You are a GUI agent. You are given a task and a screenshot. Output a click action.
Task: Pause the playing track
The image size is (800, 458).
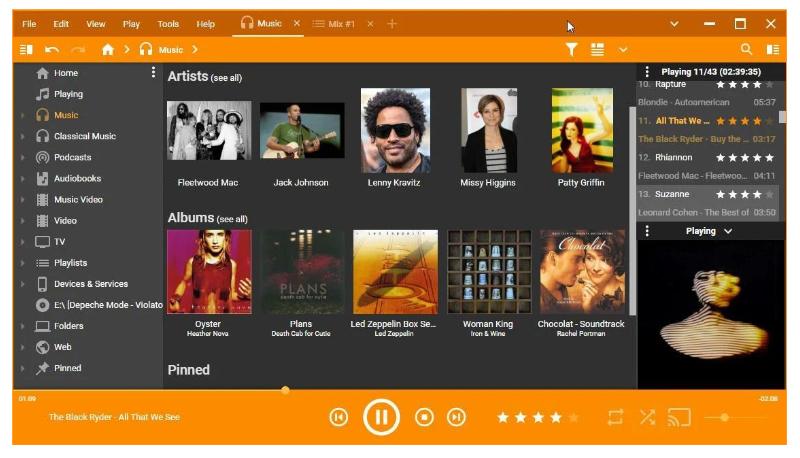tap(381, 417)
